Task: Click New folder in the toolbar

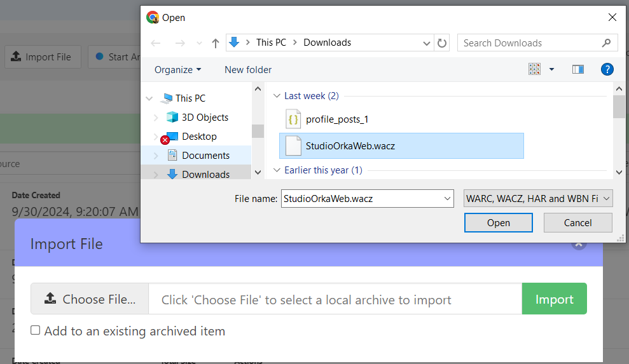Action: (248, 70)
